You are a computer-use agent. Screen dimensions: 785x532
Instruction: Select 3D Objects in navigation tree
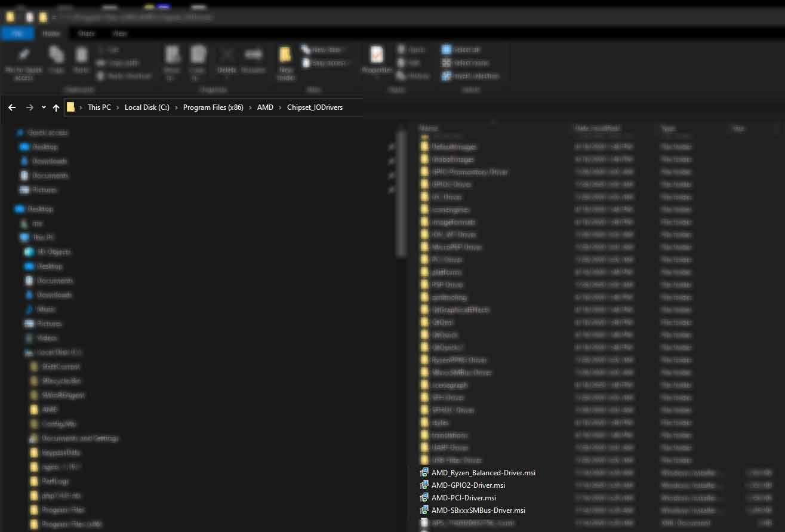54,252
